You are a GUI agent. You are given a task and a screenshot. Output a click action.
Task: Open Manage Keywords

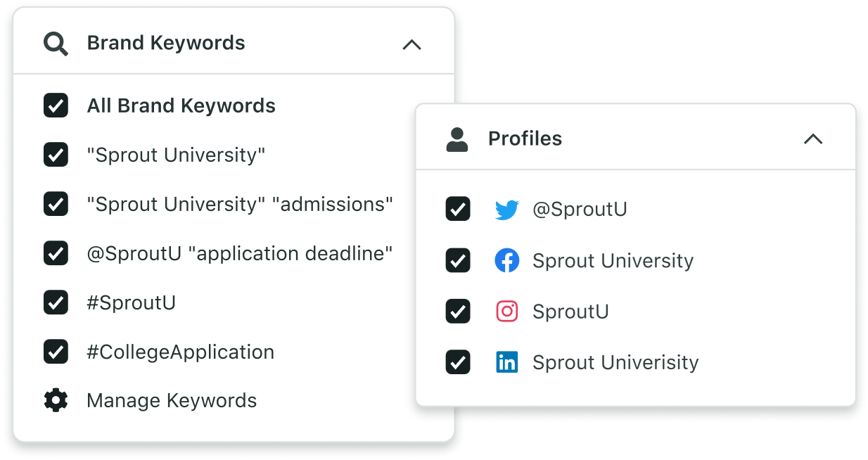coord(171,400)
